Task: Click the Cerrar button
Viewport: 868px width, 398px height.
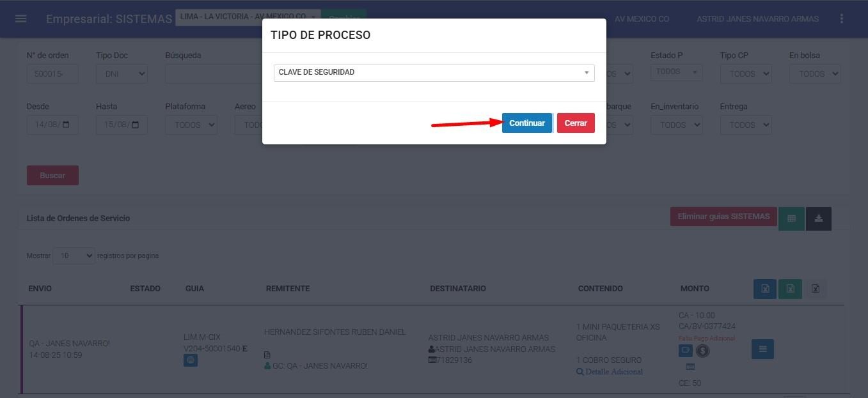Action: [576, 123]
